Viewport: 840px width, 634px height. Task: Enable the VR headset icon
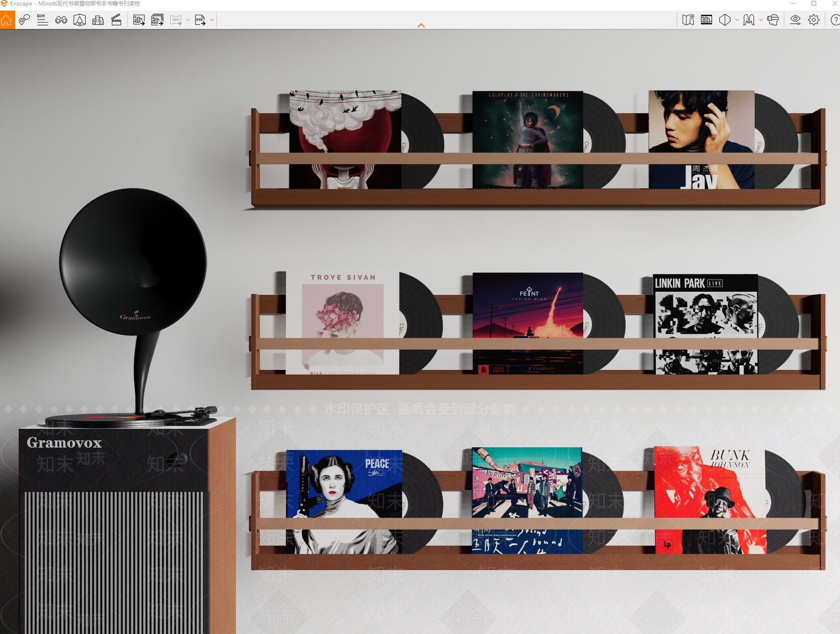coord(773,20)
